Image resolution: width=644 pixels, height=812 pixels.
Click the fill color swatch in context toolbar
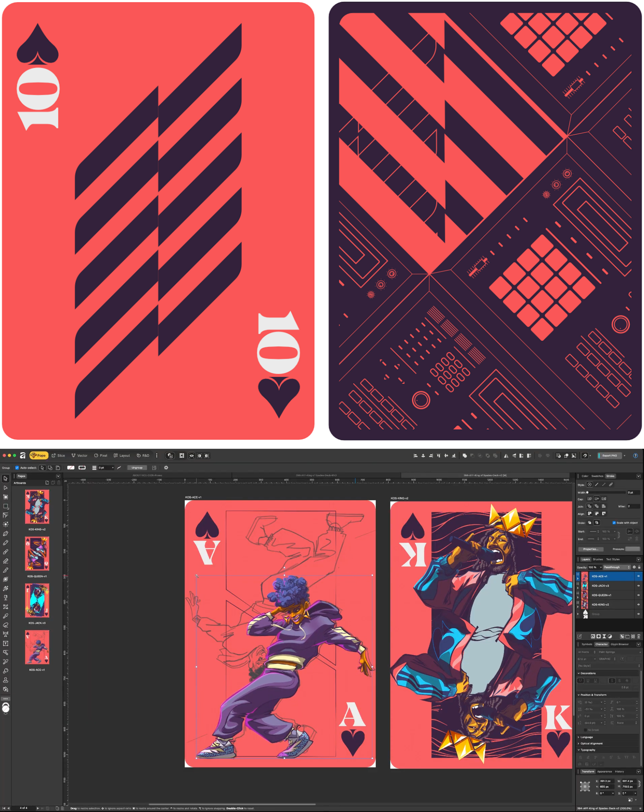(x=71, y=468)
